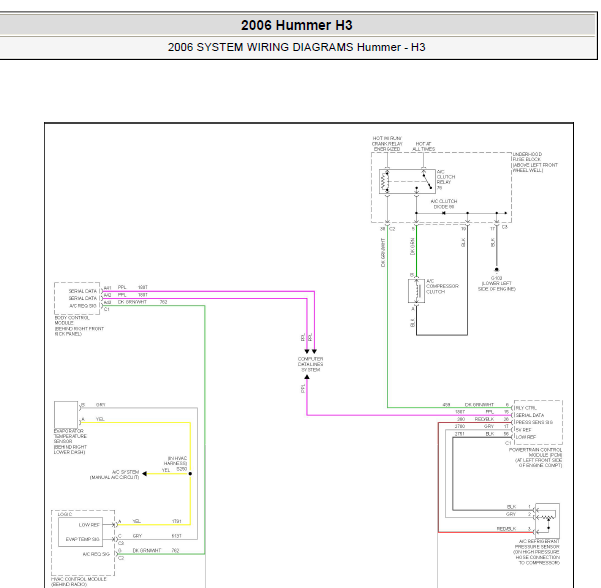
Task: Click the "POWERTRAIN CONTROL MODULE (PCM)" label
Action: [x=535, y=452]
